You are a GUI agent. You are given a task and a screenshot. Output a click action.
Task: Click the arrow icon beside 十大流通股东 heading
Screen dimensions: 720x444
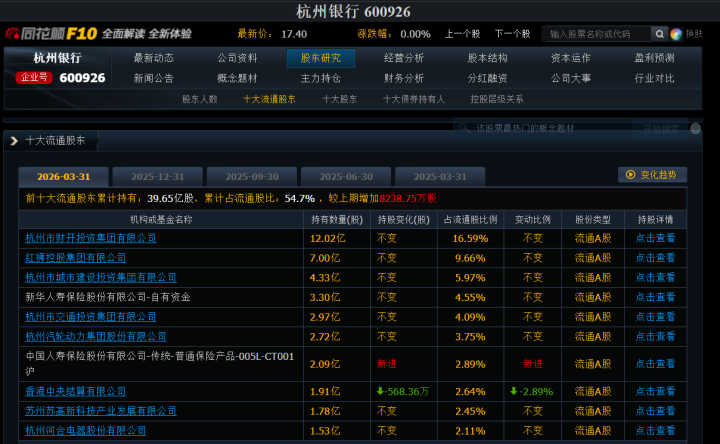[x=14, y=141]
